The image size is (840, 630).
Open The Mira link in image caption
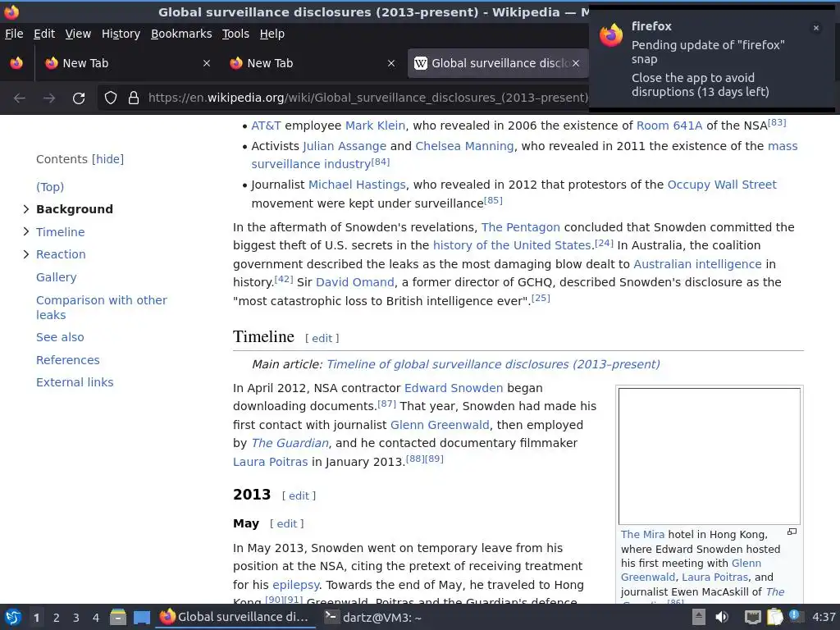click(x=642, y=534)
